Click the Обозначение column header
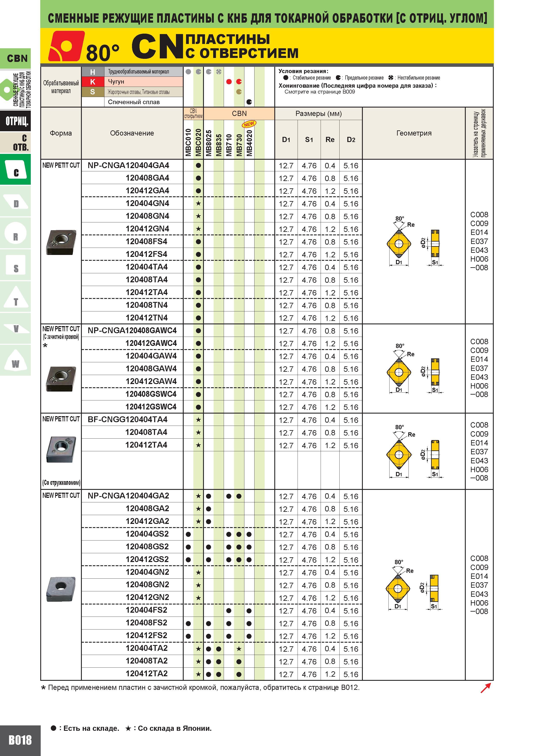Viewport: 534px width, 756px height. point(132,133)
